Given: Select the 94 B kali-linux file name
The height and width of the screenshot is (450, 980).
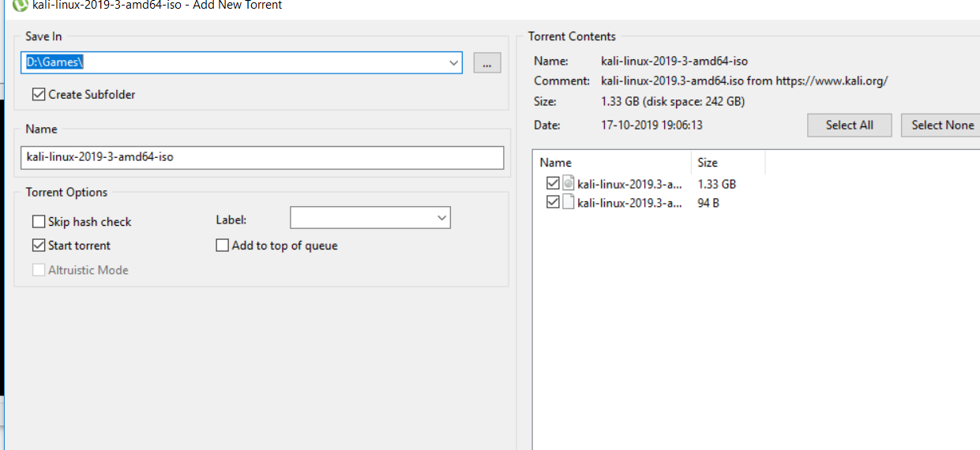Looking at the screenshot, I should pos(629,203).
